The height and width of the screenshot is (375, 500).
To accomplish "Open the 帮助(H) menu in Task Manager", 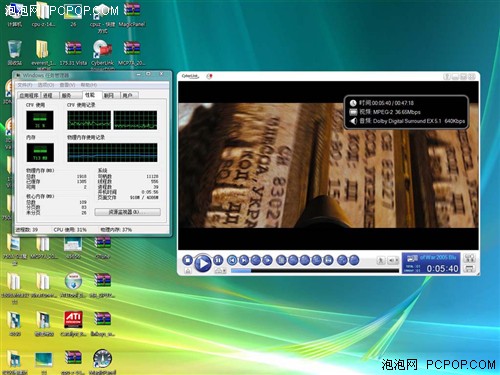I will click(x=89, y=85).
